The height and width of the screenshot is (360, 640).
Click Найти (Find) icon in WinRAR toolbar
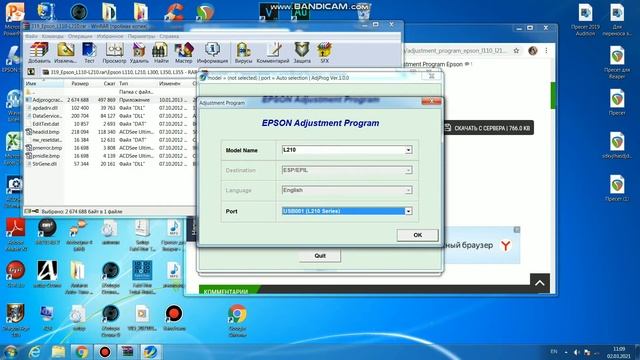[161, 53]
